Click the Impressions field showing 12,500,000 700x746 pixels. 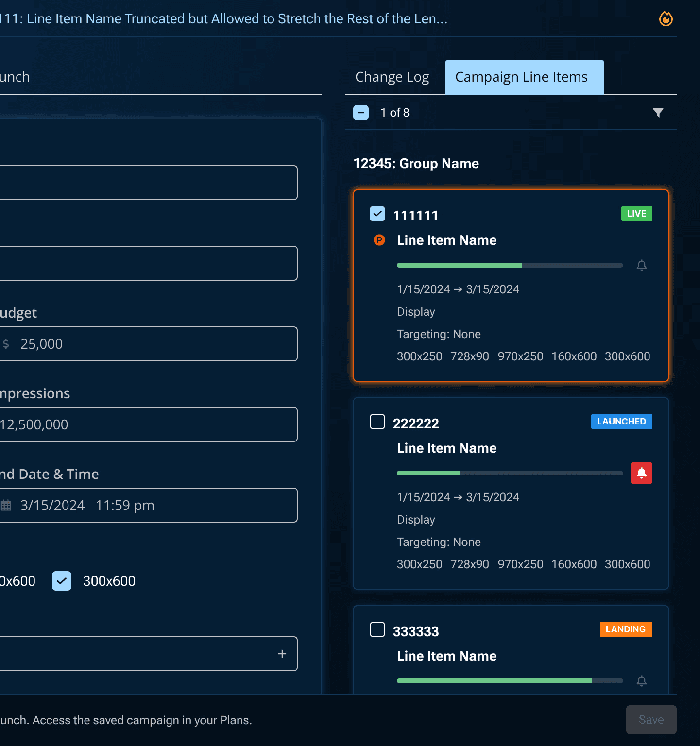pos(148,424)
